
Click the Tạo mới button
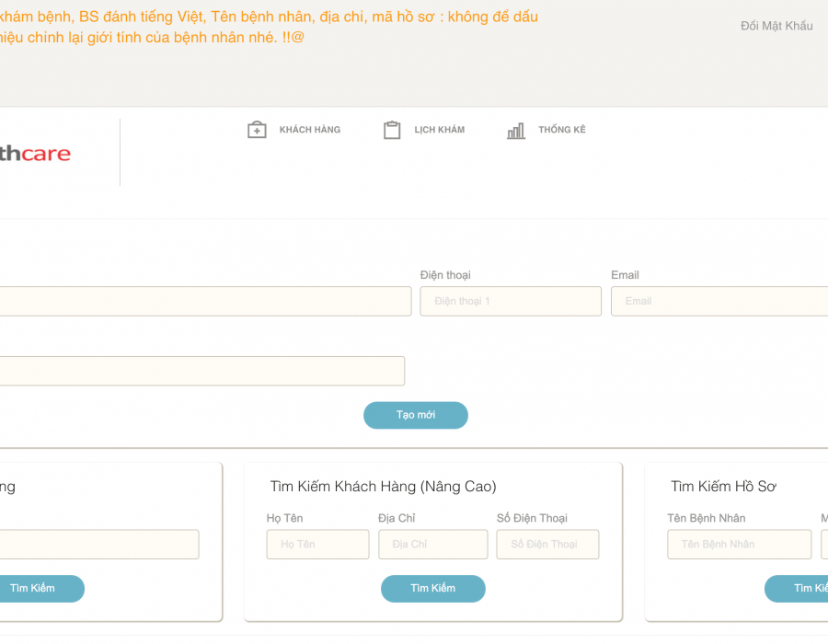[416, 415]
